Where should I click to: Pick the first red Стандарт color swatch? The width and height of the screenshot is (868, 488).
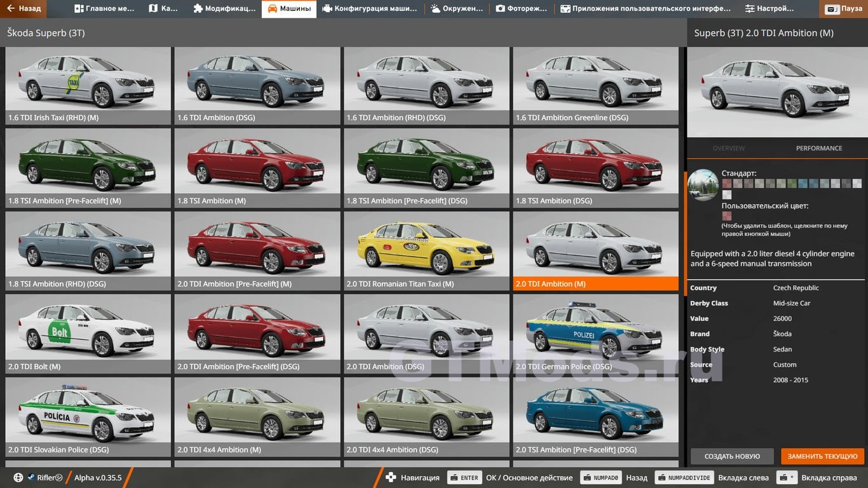click(x=727, y=183)
